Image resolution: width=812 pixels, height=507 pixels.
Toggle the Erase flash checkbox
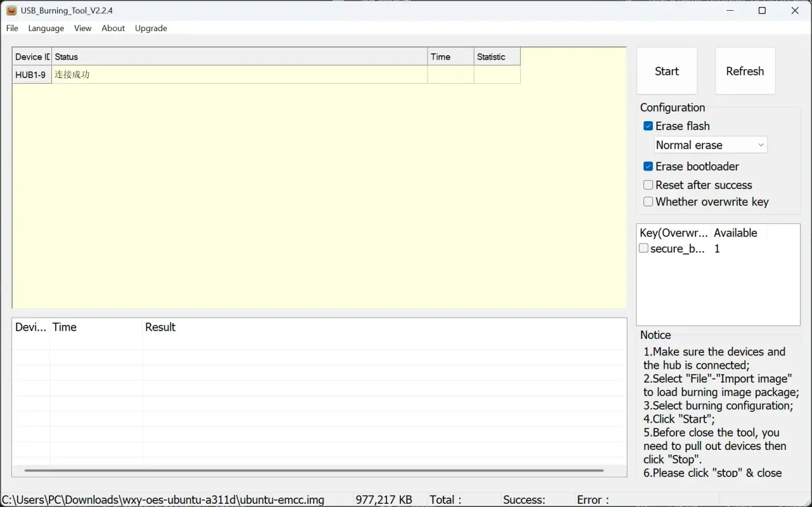point(648,126)
